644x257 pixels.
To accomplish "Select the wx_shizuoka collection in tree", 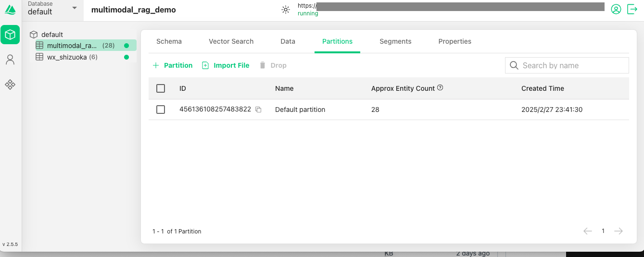I will [x=86, y=57].
